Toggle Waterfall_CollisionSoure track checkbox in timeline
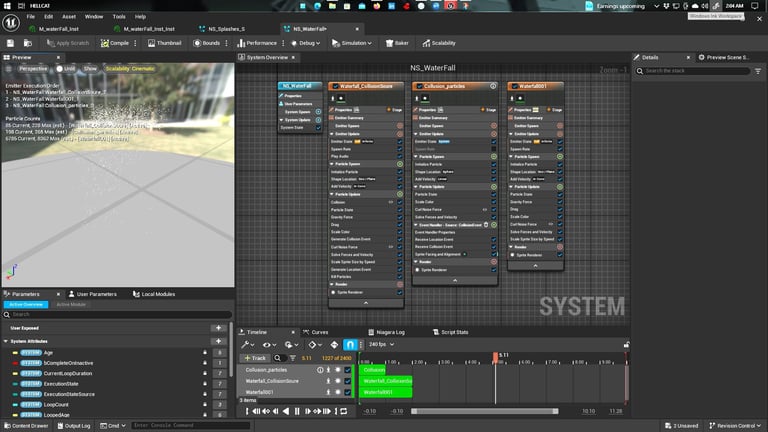The width and height of the screenshot is (768, 432). [x=348, y=381]
